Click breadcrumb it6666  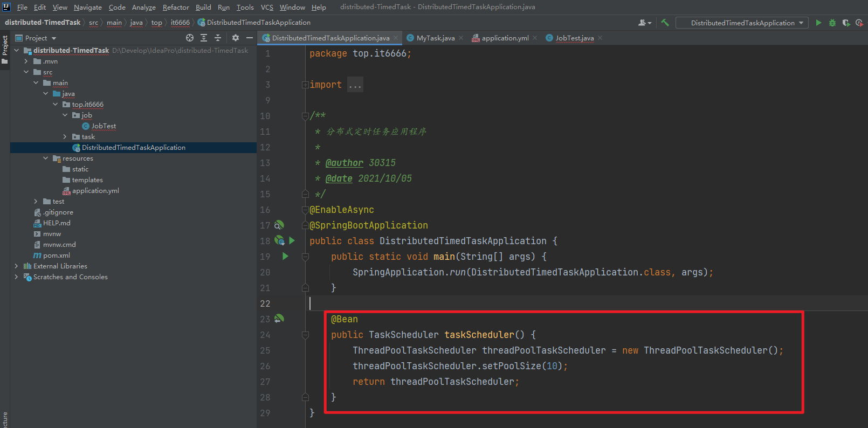pos(180,23)
